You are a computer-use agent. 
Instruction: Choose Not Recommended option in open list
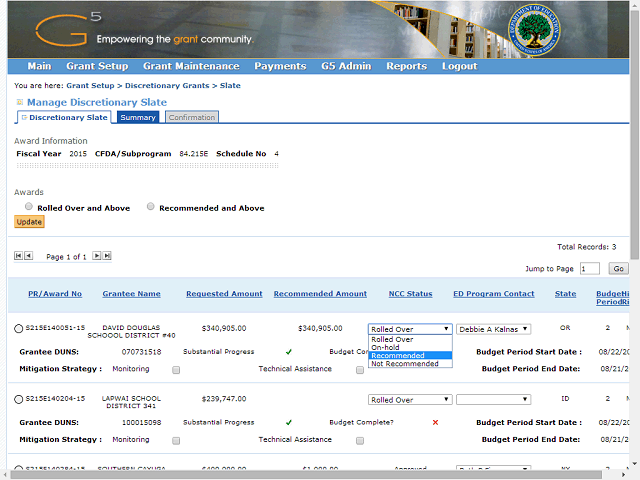[410, 364]
